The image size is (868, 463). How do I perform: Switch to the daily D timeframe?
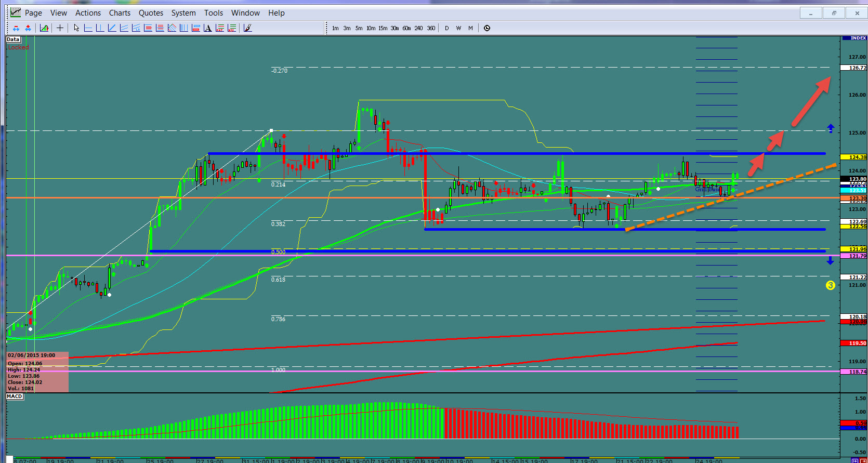pos(446,28)
